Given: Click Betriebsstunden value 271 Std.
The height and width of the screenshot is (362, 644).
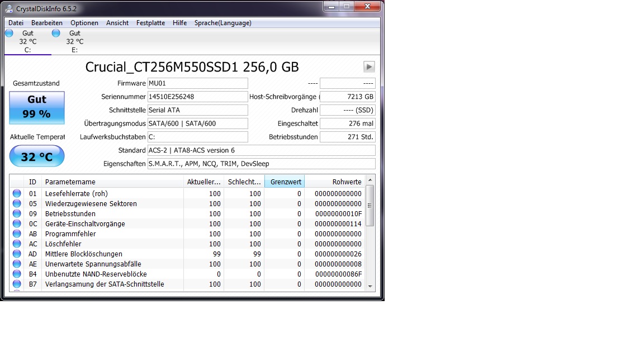Looking at the screenshot, I should pos(348,137).
